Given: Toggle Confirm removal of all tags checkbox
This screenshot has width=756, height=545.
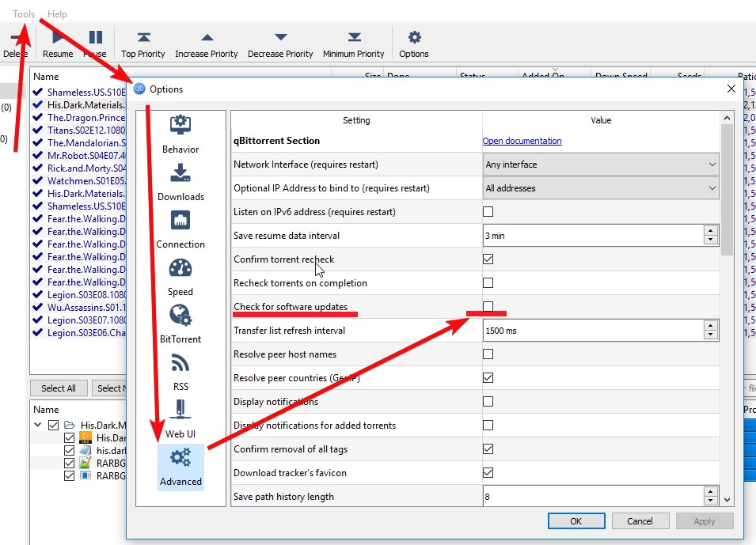Looking at the screenshot, I should 488,449.
